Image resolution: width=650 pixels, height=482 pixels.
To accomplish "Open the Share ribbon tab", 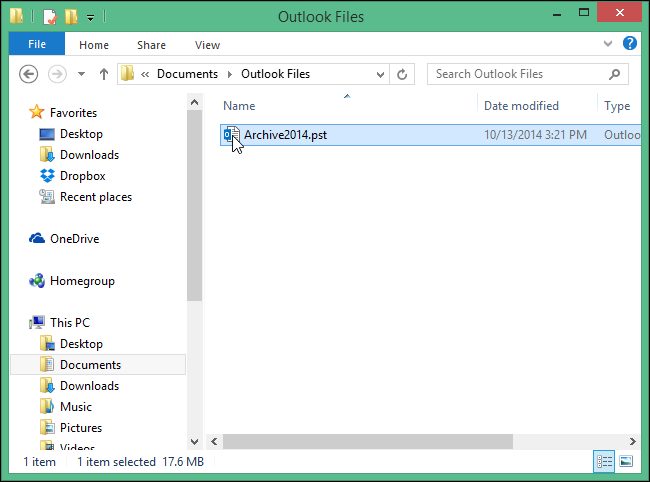I will click(152, 45).
